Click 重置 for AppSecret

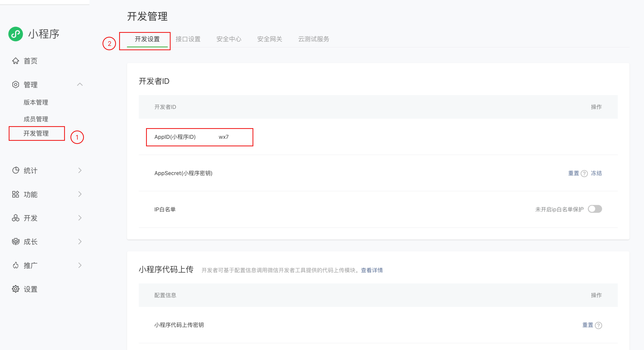click(x=574, y=173)
